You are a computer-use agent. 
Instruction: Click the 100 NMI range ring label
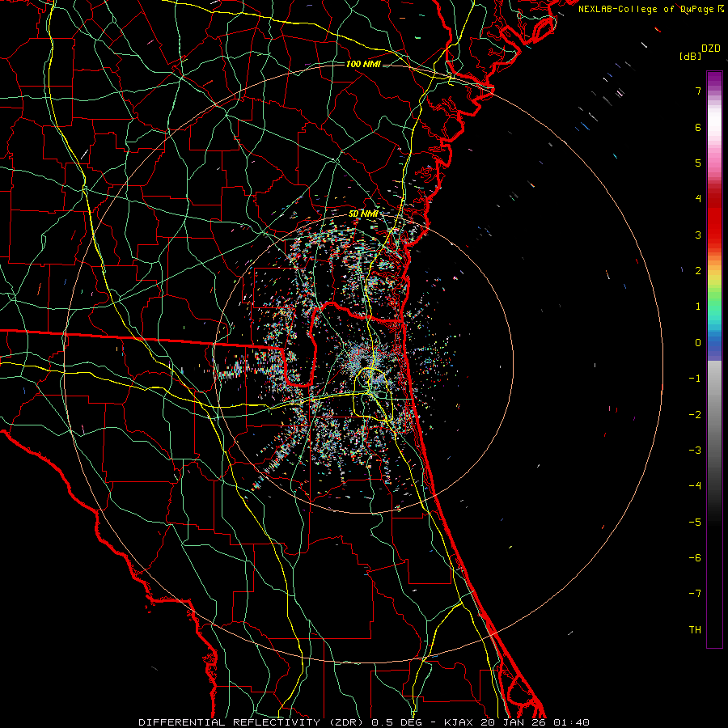point(363,64)
